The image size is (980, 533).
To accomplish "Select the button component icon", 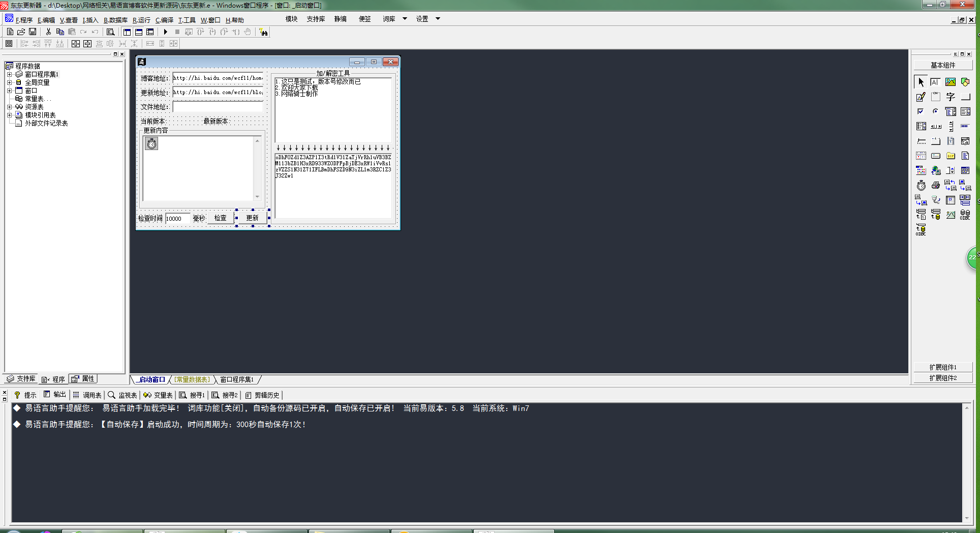I will point(965,97).
